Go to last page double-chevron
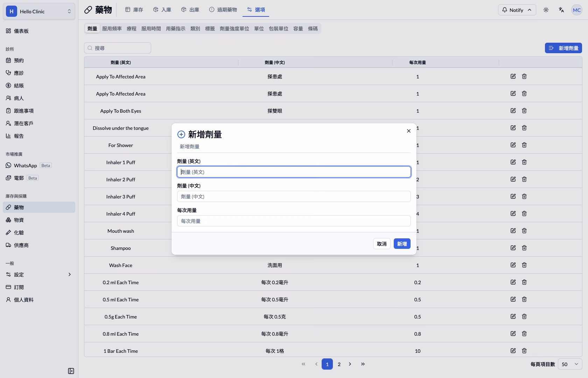This screenshot has height=378, width=588. coord(363,364)
